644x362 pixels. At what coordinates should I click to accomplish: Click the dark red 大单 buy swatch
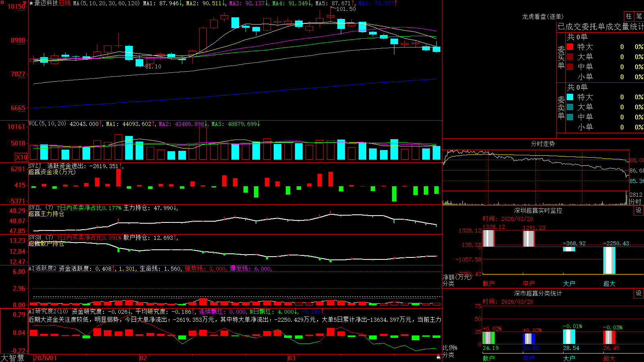570,57
